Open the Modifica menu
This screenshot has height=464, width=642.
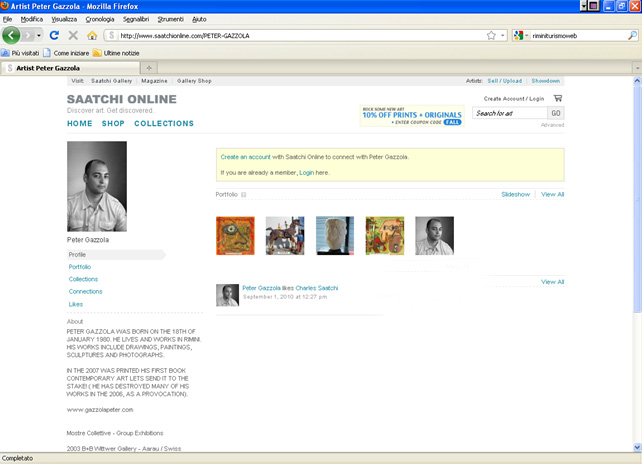pos(32,19)
